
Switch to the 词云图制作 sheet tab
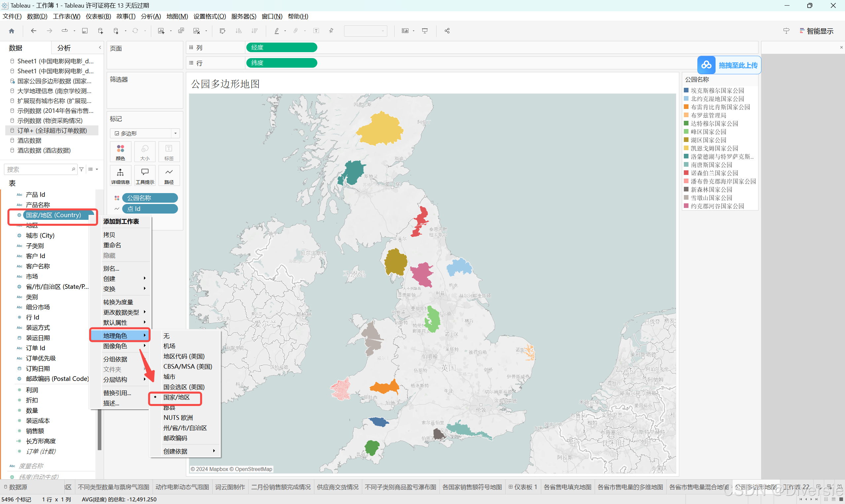pyautogui.click(x=230, y=487)
